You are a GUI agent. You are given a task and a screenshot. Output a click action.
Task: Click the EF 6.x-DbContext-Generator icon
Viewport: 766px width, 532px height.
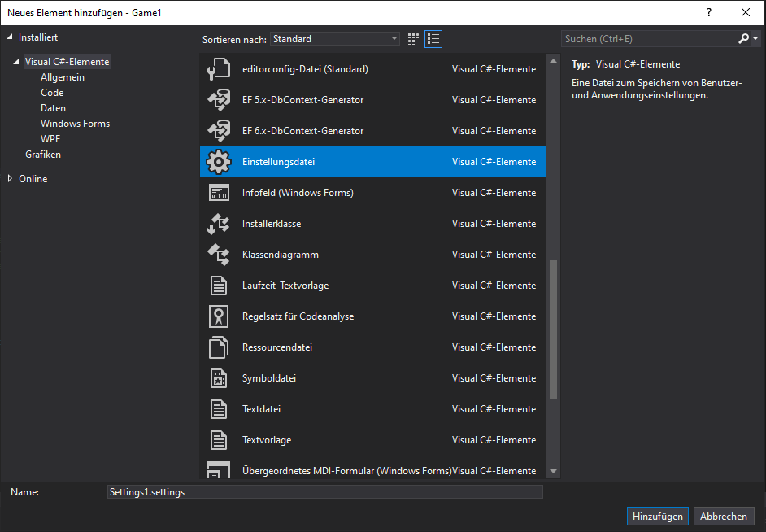(219, 131)
